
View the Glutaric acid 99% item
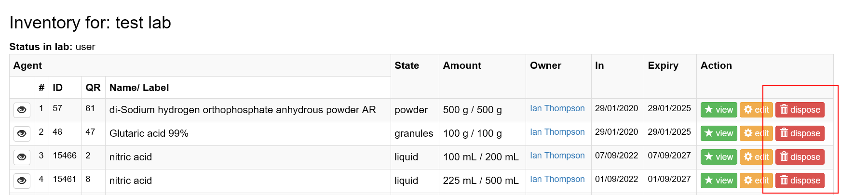(719, 133)
